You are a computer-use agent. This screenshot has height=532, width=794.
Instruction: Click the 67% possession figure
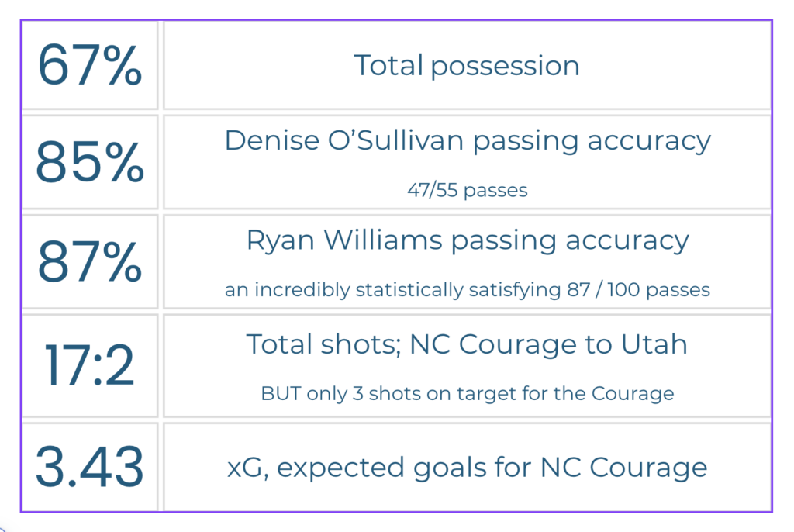click(90, 65)
